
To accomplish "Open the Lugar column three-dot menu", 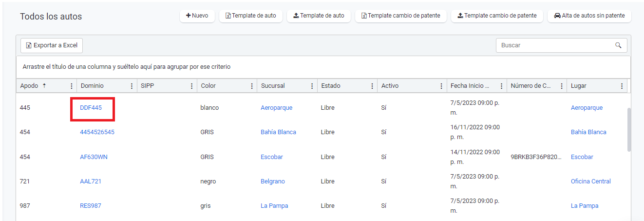I will pos(622,86).
